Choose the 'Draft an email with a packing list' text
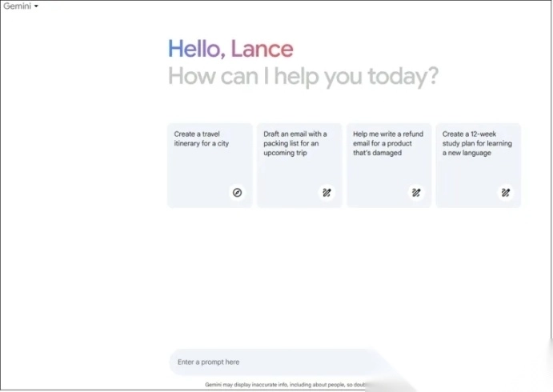553x392 pixels. pyautogui.click(x=295, y=143)
